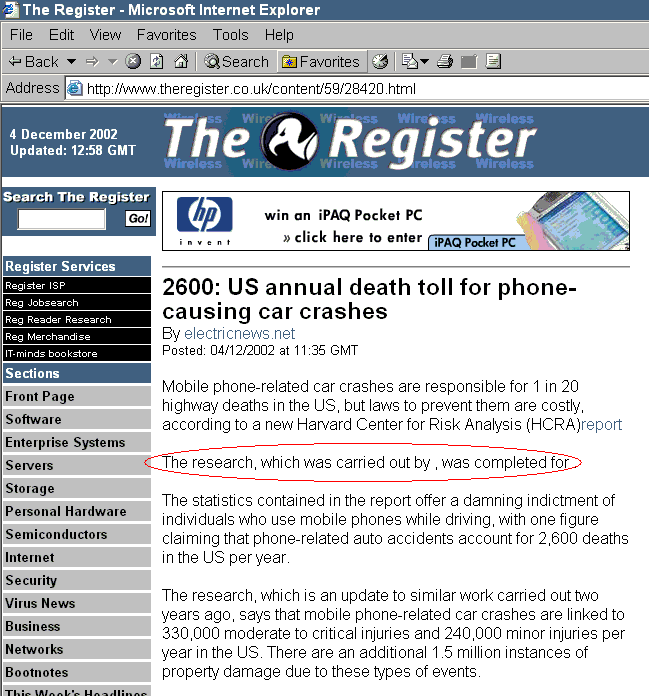The height and width of the screenshot is (696, 649).
Task: Open the Reg Jobsearch link
Action: (77, 302)
